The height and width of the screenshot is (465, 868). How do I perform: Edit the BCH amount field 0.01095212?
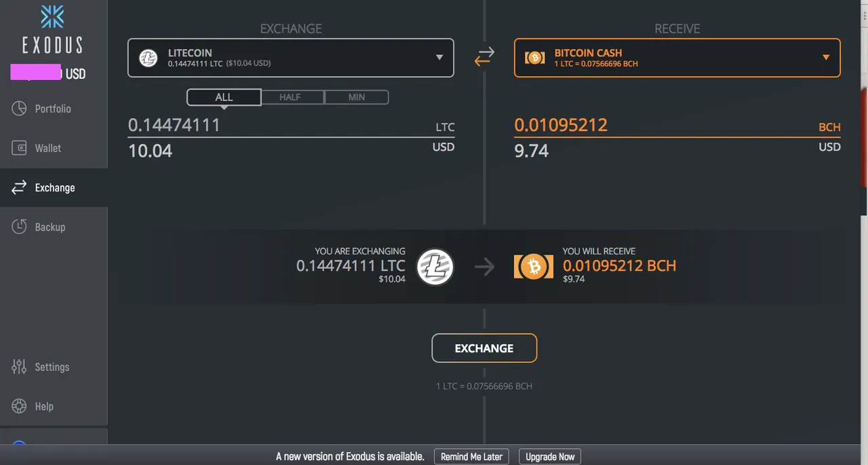(677, 126)
